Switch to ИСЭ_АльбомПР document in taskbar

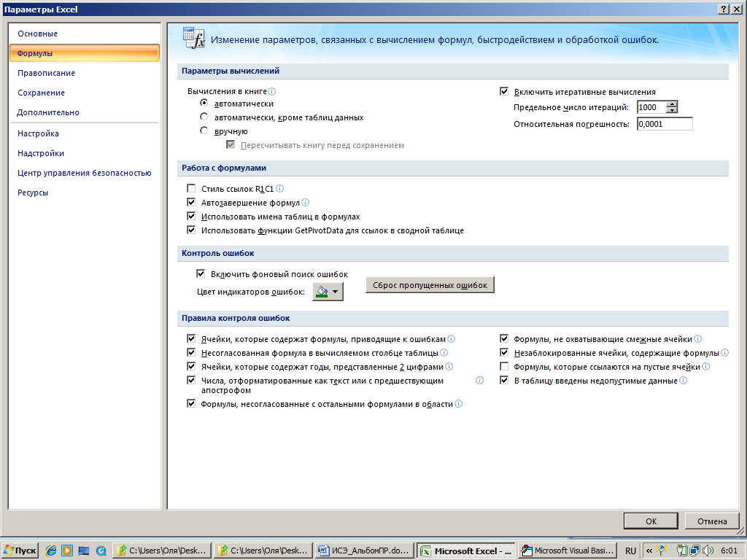[365, 551]
